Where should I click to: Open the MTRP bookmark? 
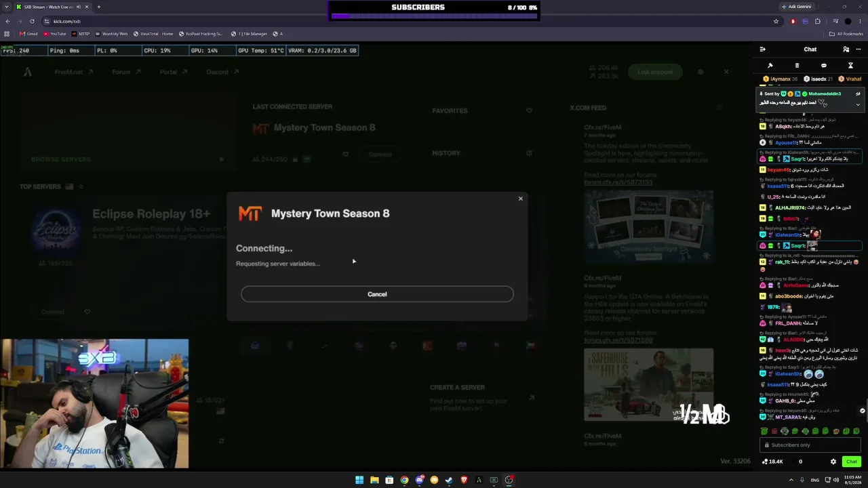click(x=80, y=34)
